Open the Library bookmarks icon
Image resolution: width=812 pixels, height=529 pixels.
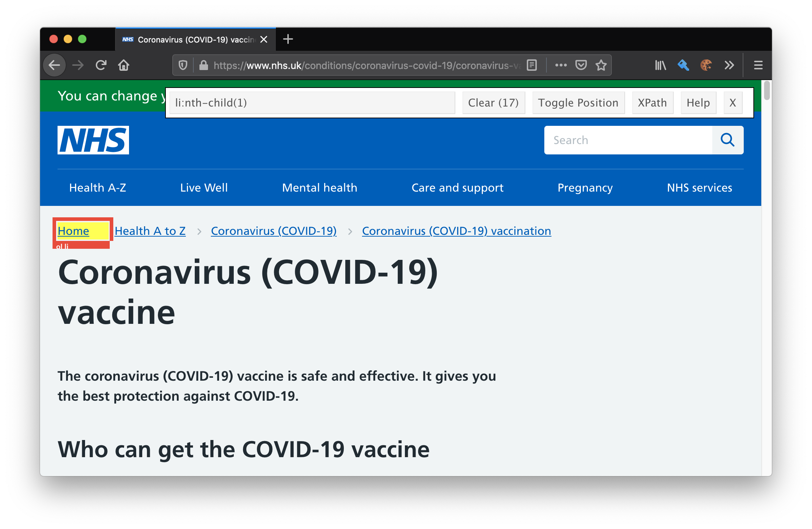(660, 65)
